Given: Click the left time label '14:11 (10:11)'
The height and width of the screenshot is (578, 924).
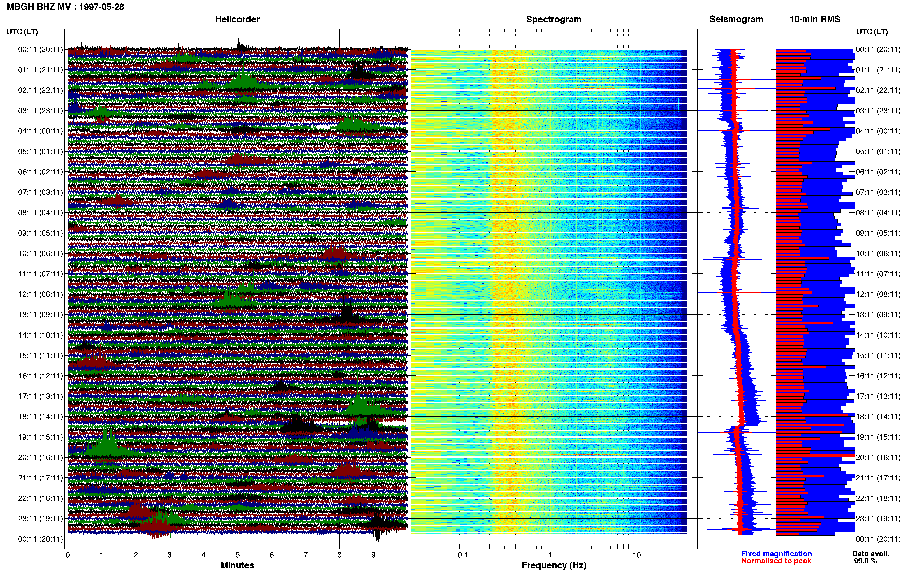Looking at the screenshot, I should [x=41, y=335].
